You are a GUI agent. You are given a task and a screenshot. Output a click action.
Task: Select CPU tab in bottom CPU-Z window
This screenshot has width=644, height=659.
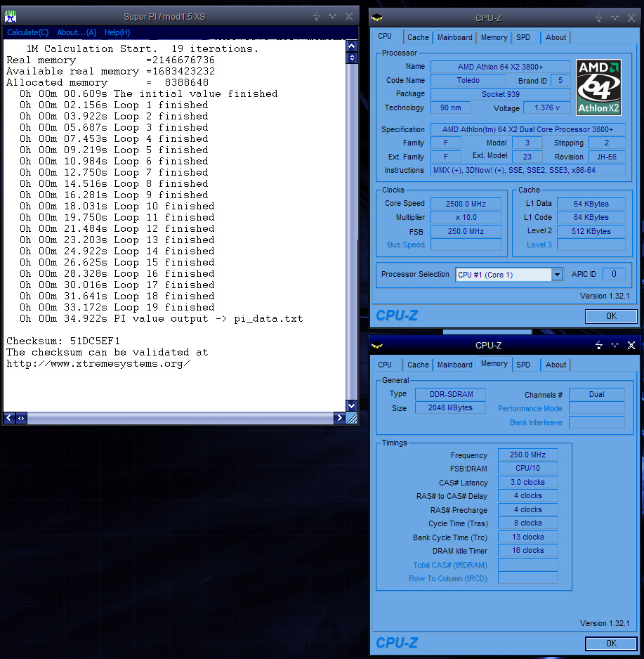[385, 365]
